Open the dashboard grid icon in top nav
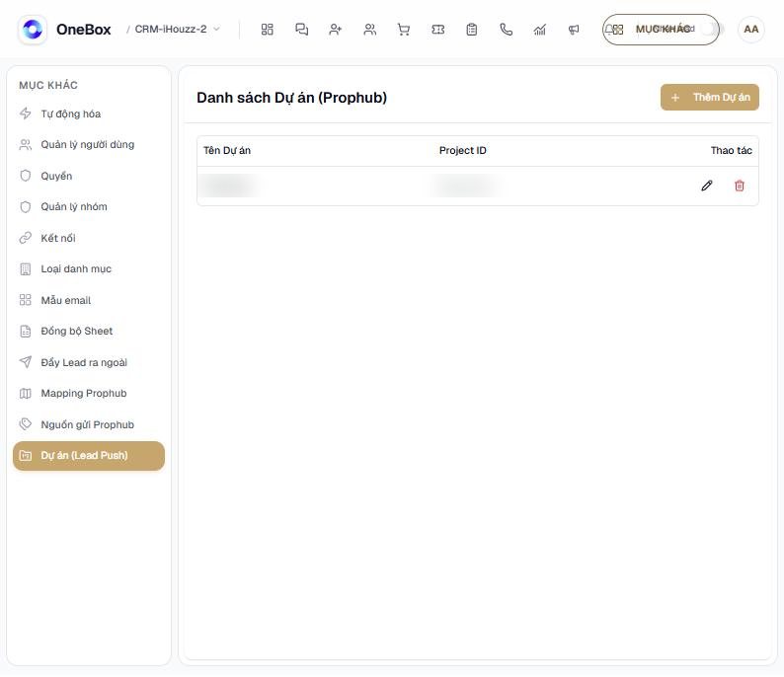784x677 pixels. click(x=267, y=30)
